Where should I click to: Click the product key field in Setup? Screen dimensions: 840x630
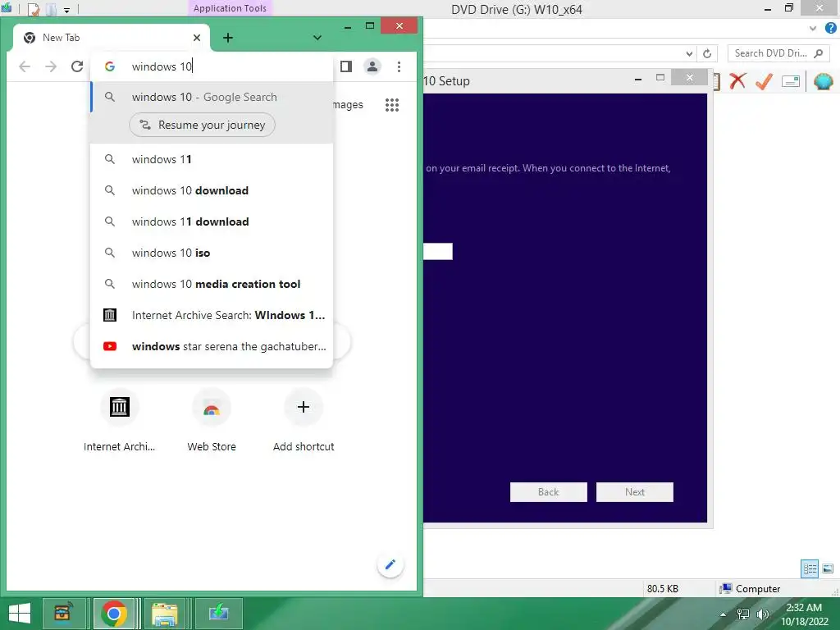tap(438, 251)
